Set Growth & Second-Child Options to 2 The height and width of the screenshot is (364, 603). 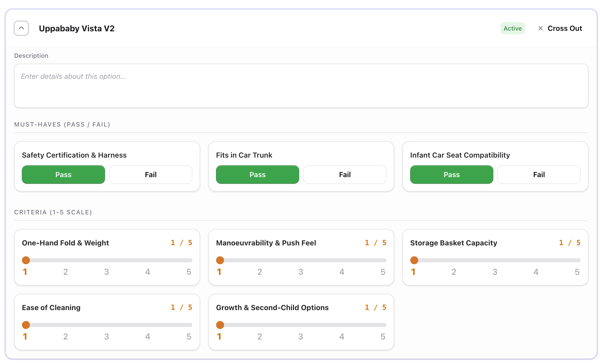(x=260, y=336)
